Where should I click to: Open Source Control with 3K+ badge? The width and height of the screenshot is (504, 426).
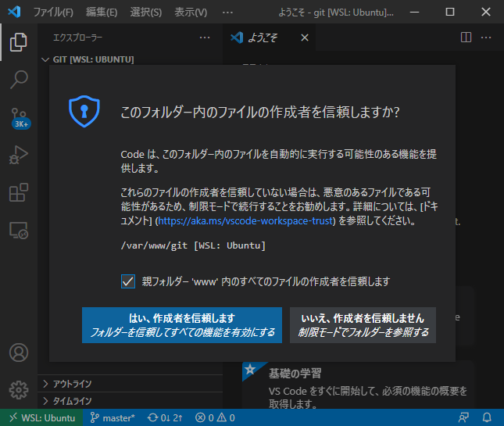(20, 118)
